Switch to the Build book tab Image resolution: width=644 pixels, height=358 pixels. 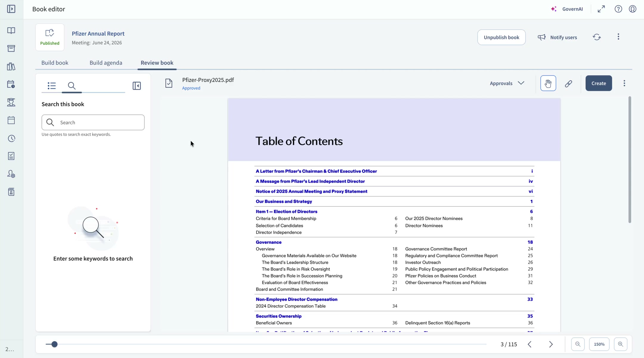tap(55, 63)
